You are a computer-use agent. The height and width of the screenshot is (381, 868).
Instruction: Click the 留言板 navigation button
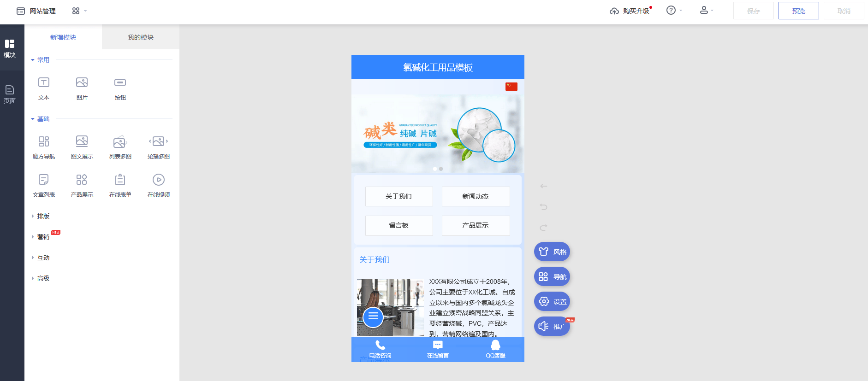(x=399, y=225)
